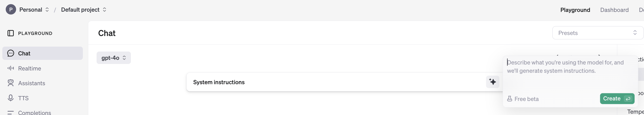Click the Personal account avatar icon

coord(11,10)
